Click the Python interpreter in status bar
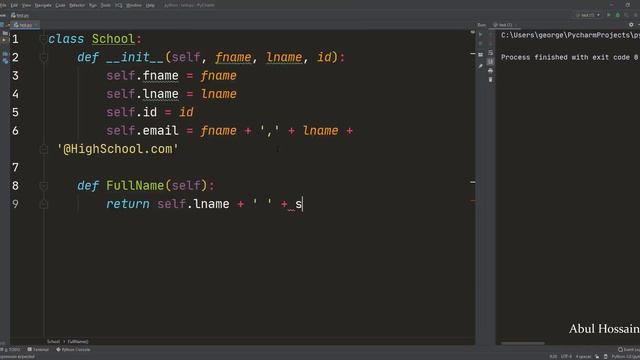The width and height of the screenshot is (640, 360). [x=625, y=357]
